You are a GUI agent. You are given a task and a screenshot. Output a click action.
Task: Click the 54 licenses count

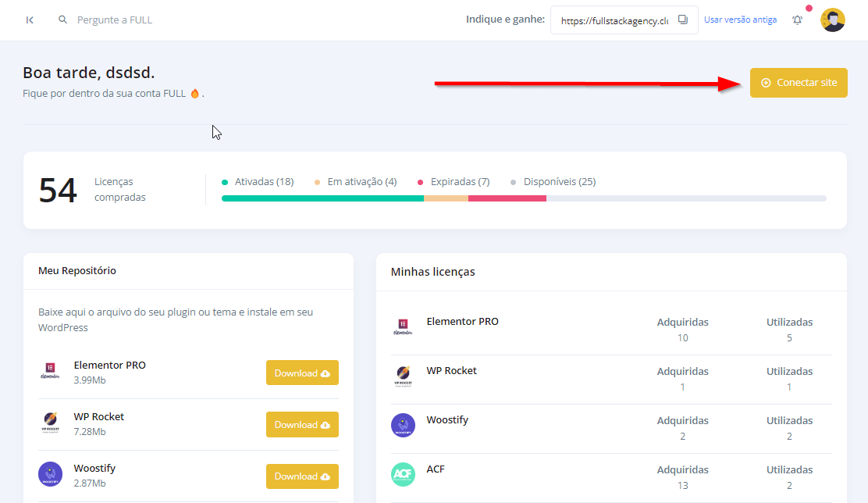(58, 190)
